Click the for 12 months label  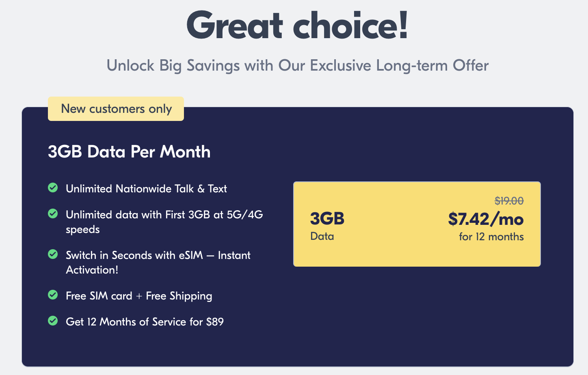tap(491, 237)
